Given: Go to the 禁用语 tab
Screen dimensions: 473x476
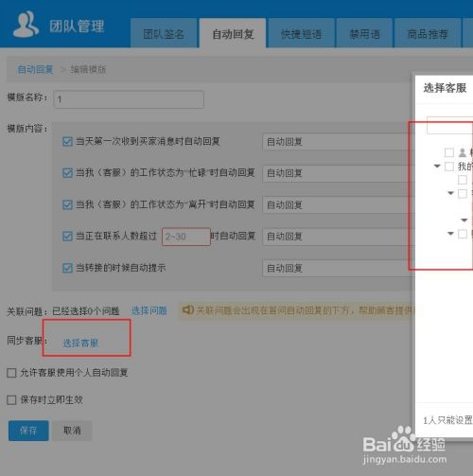Looking at the screenshot, I should coord(364,34).
